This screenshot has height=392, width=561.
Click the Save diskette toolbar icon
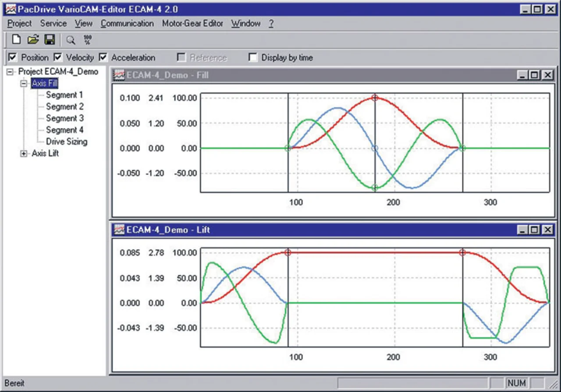tap(50, 40)
